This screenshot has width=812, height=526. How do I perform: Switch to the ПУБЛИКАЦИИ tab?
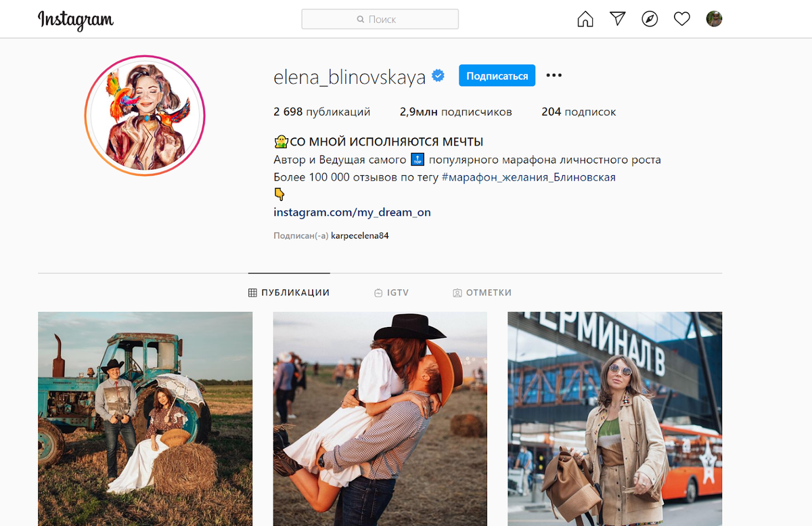[x=289, y=292]
